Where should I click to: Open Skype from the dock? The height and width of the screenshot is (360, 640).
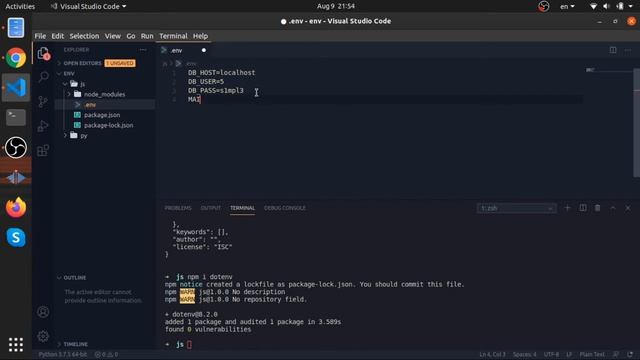tap(16, 238)
